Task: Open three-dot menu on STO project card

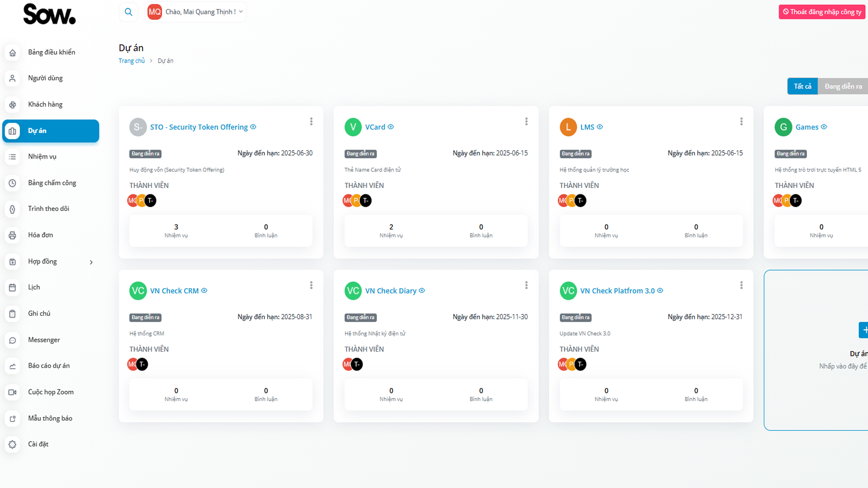Action: tap(311, 122)
